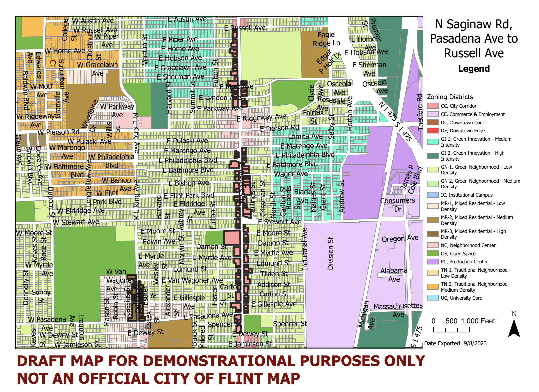Image resolution: width=539 pixels, height=392 pixels.
Task: Click the CC, City Corridor legend swatch
Action: coord(433,106)
